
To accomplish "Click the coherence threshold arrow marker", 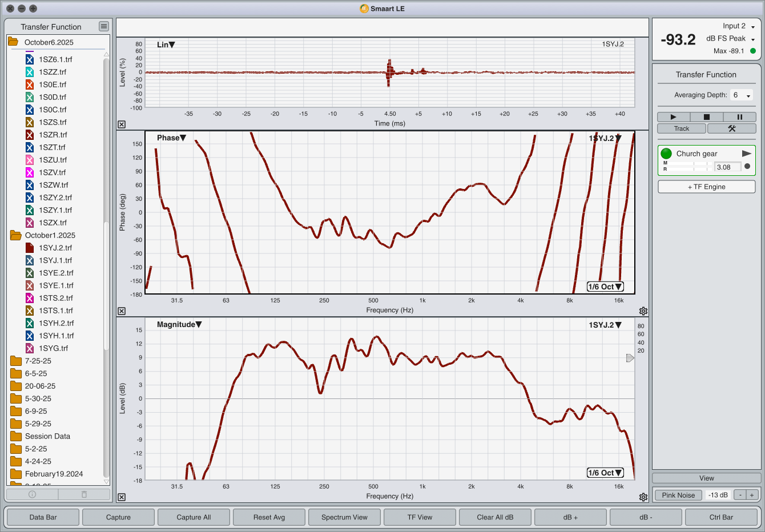I will [x=630, y=358].
